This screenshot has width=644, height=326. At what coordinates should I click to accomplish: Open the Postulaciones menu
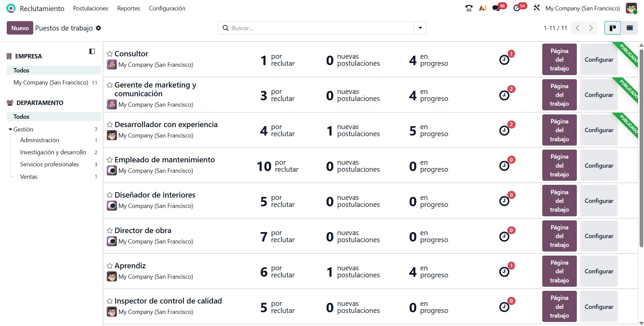[x=91, y=8]
